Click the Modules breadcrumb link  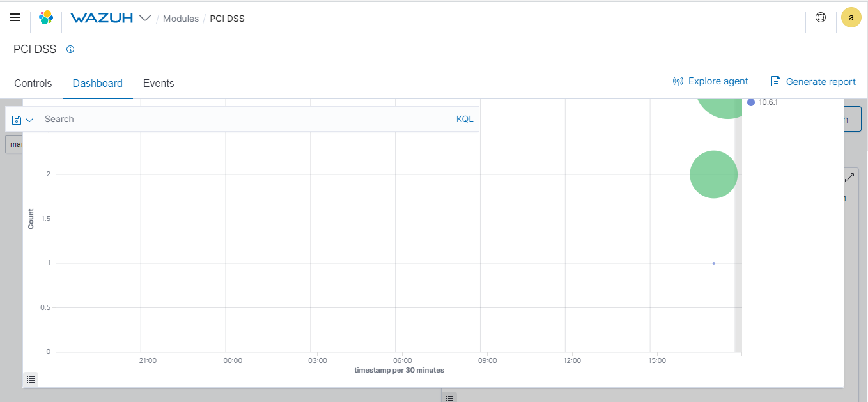[181, 19]
